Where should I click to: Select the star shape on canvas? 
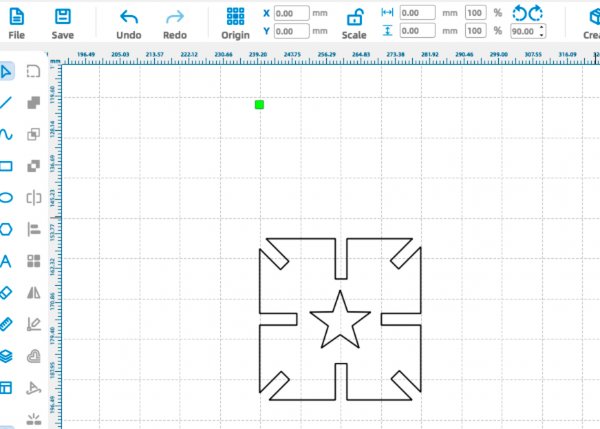340,320
